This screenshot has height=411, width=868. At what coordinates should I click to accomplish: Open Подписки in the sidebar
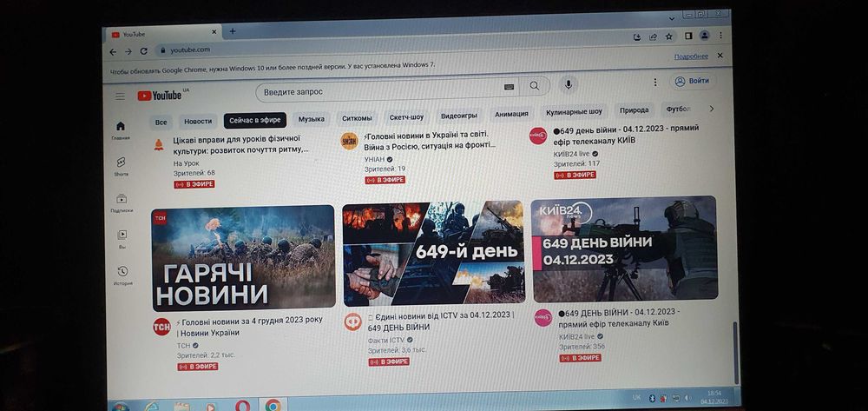pos(122,202)
